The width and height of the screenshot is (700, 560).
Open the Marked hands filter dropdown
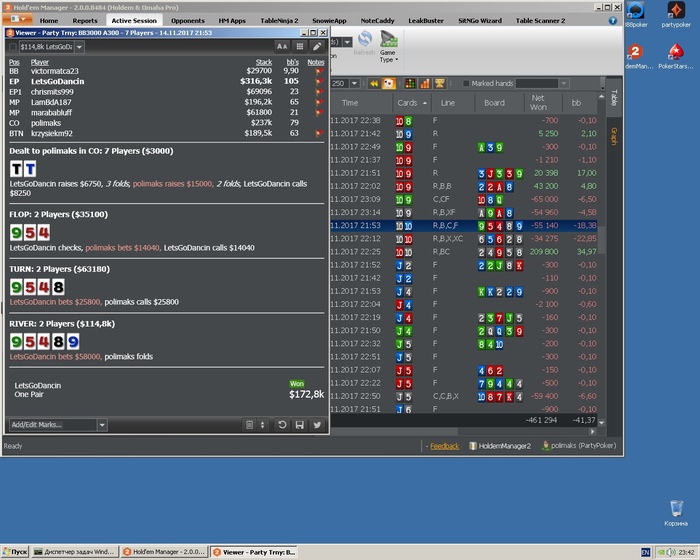point(564,84)
